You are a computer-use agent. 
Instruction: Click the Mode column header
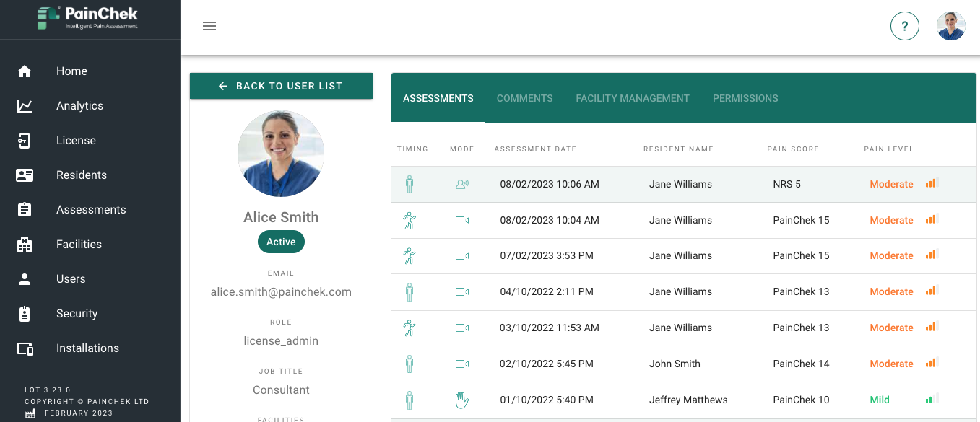pos(462,149)
